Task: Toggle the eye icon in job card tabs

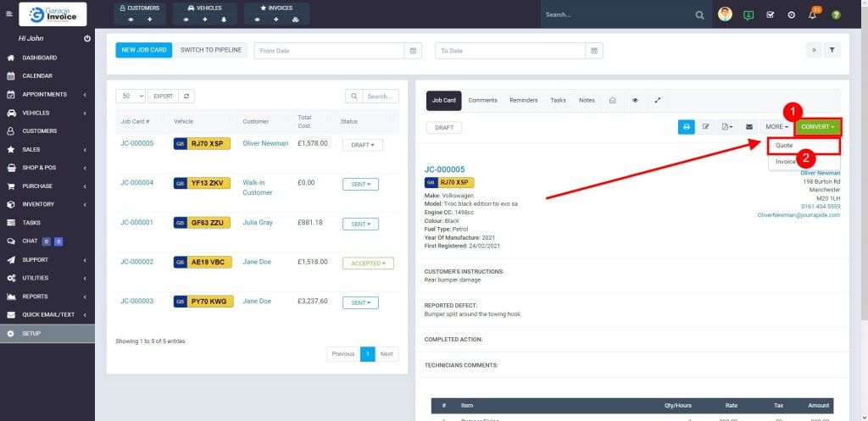Action: point(635,101)
